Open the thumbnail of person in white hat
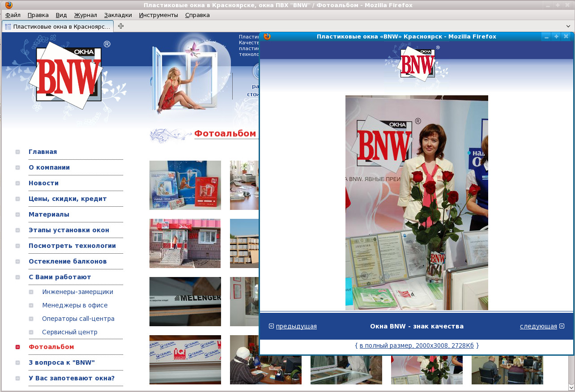 (x=266, y=360)
